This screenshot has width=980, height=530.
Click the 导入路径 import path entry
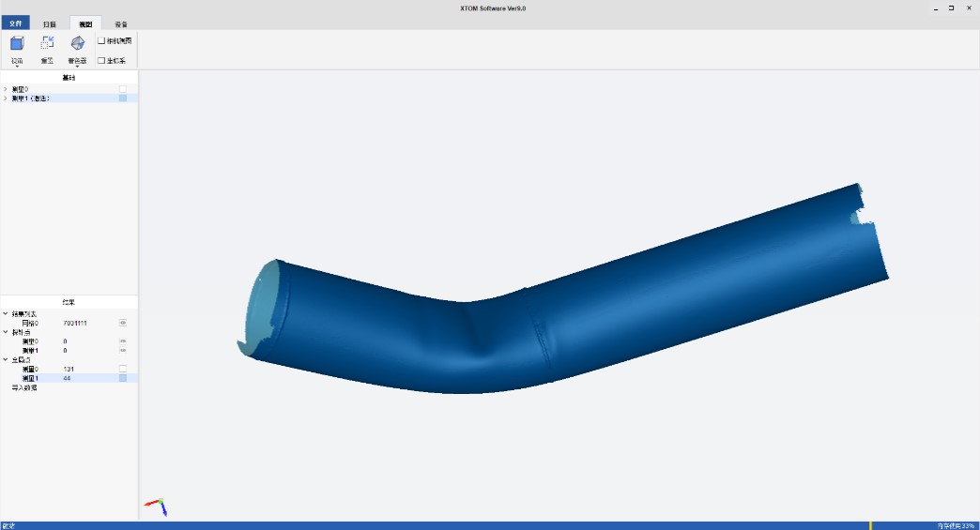(24, 386)
